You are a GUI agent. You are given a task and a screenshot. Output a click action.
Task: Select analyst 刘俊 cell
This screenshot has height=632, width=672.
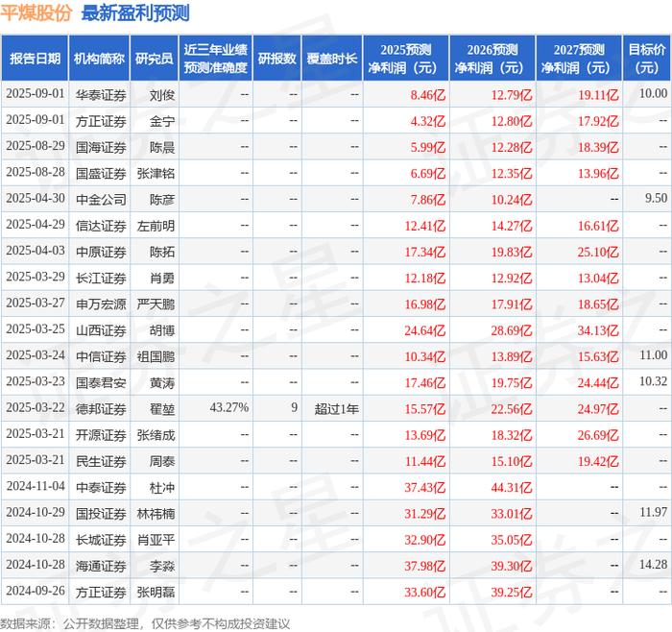click(162, 95)
